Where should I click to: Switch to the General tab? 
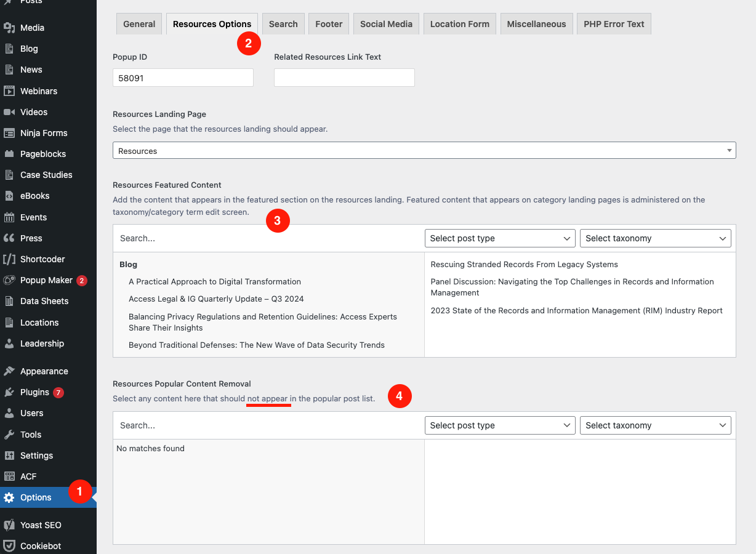pyautogui.click(x=139, y=24)
